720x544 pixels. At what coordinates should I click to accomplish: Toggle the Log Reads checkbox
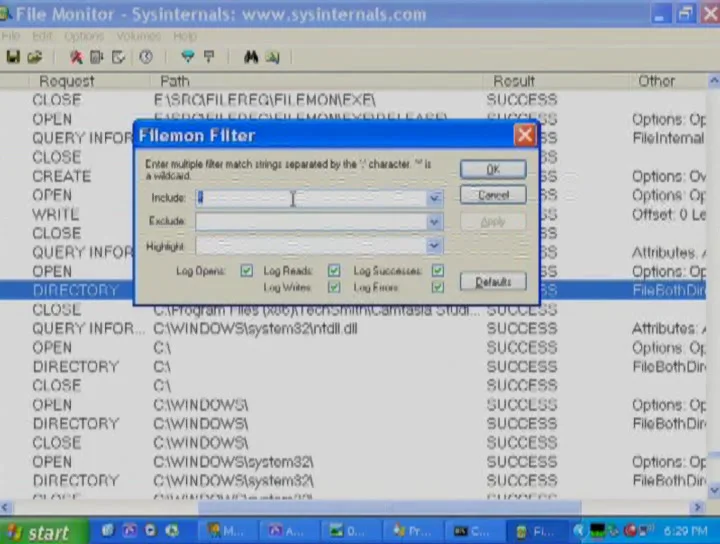[334, 270]
